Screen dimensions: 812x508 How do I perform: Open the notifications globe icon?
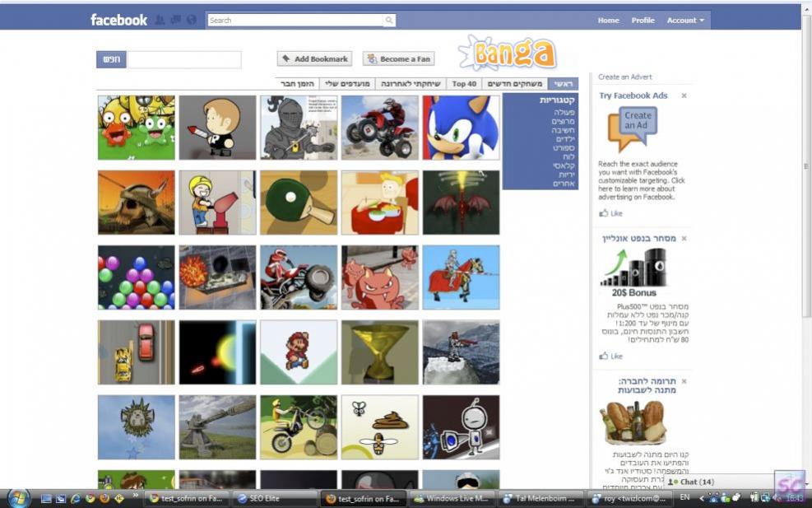tap(192, 21)
